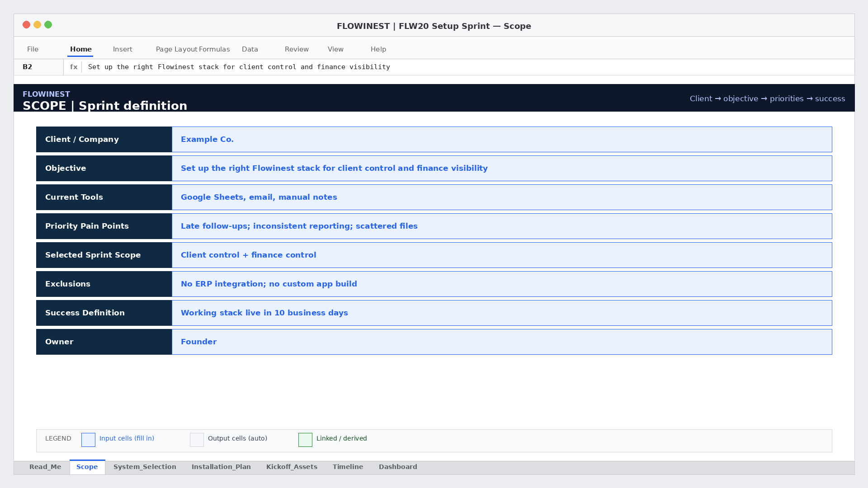868x488 pixels.
Task: Click the formula bar text field
Action: click(x=468, y=67)
